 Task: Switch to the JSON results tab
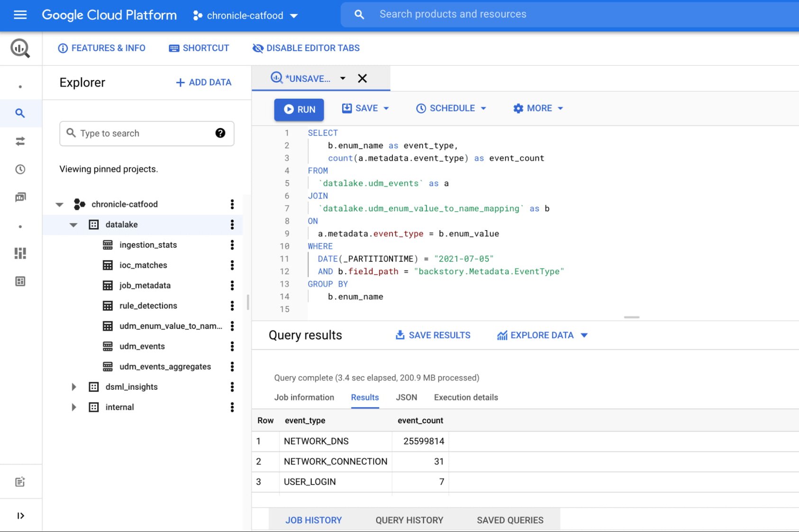(x=406, y=397)
